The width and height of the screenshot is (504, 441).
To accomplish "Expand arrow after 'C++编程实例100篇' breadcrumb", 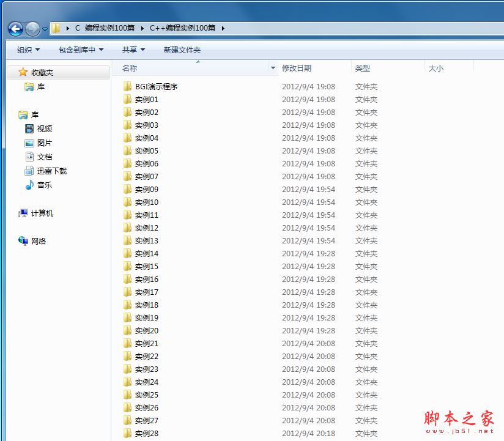I will 223,28.
